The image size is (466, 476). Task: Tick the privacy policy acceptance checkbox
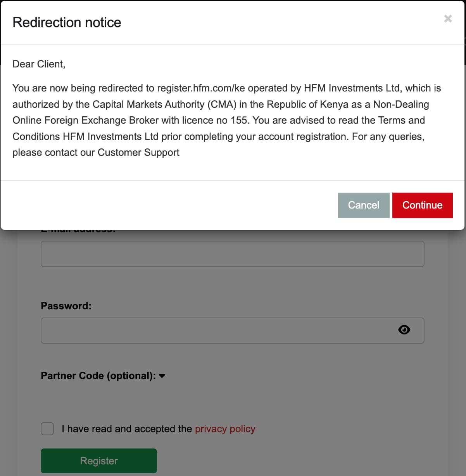(47, 429)
